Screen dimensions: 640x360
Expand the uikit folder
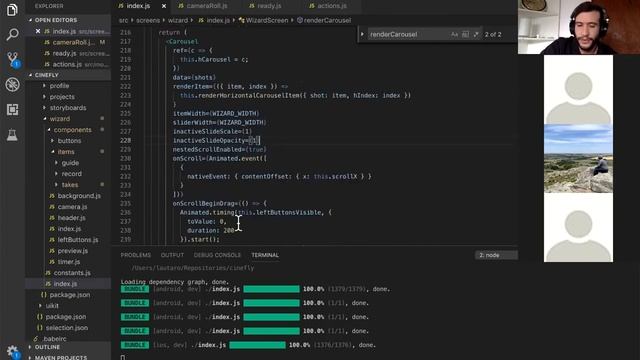pos(52,306)
